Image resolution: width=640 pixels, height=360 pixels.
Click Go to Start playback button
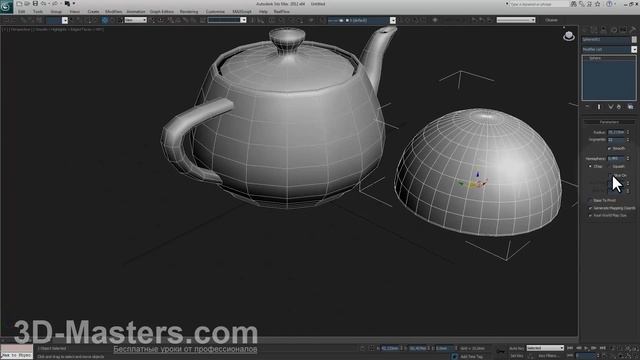[x=570, y=348]
